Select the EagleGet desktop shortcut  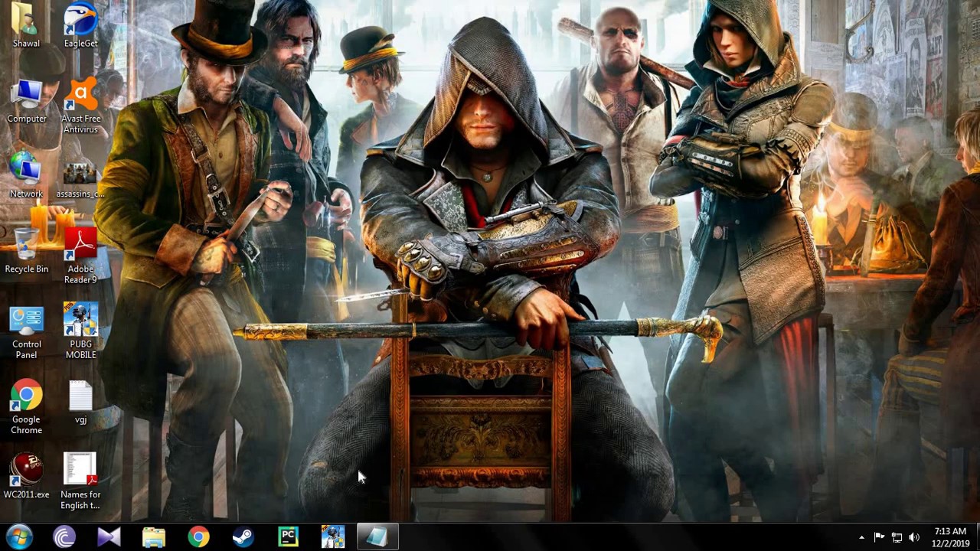80,26
